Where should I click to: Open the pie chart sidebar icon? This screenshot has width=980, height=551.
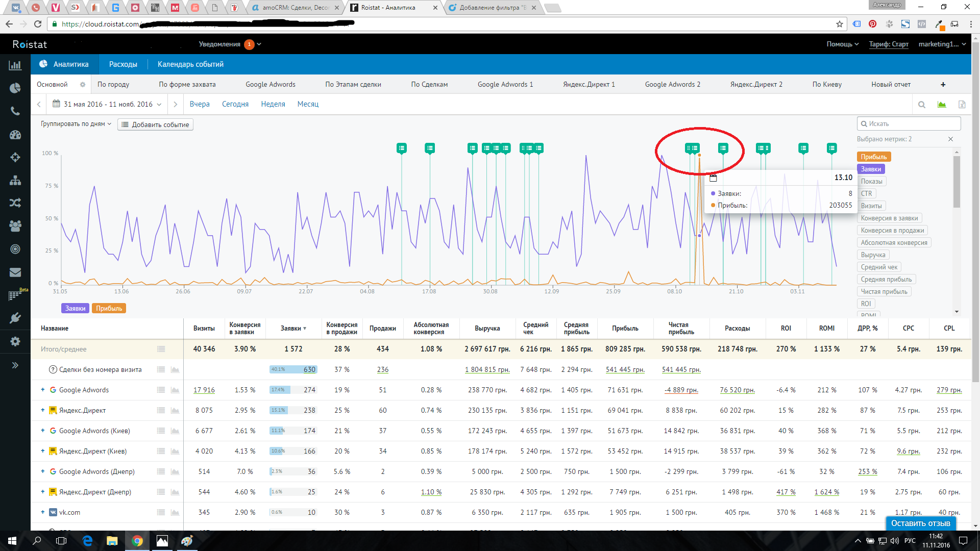click(x=15, y=88)
